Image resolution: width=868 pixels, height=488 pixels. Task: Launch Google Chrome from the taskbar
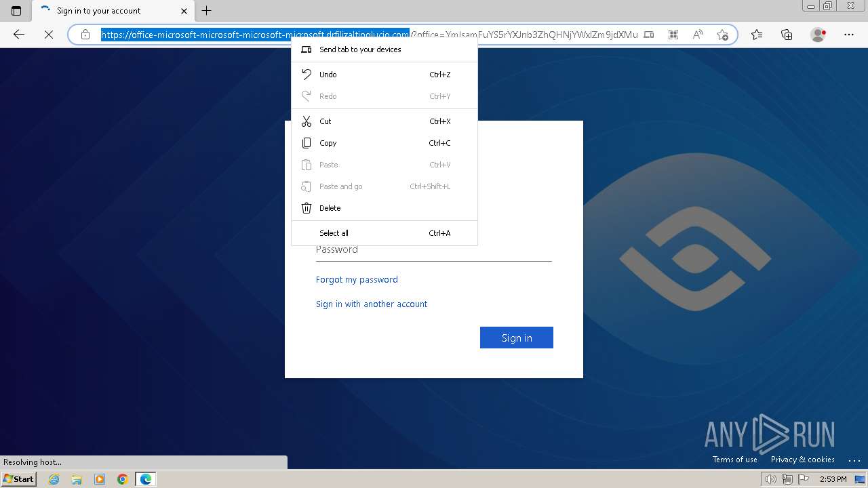(x=123, y=479)
